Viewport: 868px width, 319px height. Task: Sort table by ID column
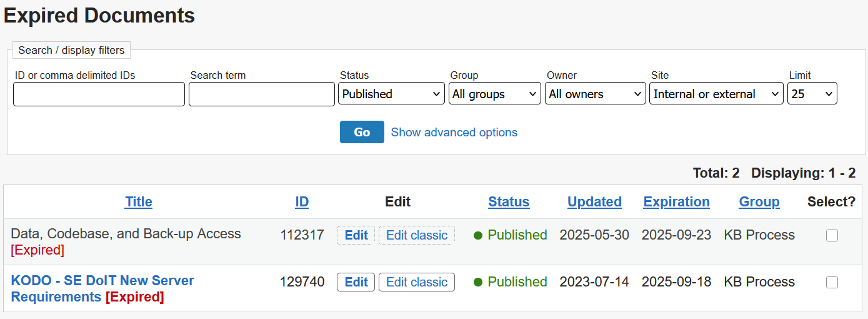pos(302,201)
